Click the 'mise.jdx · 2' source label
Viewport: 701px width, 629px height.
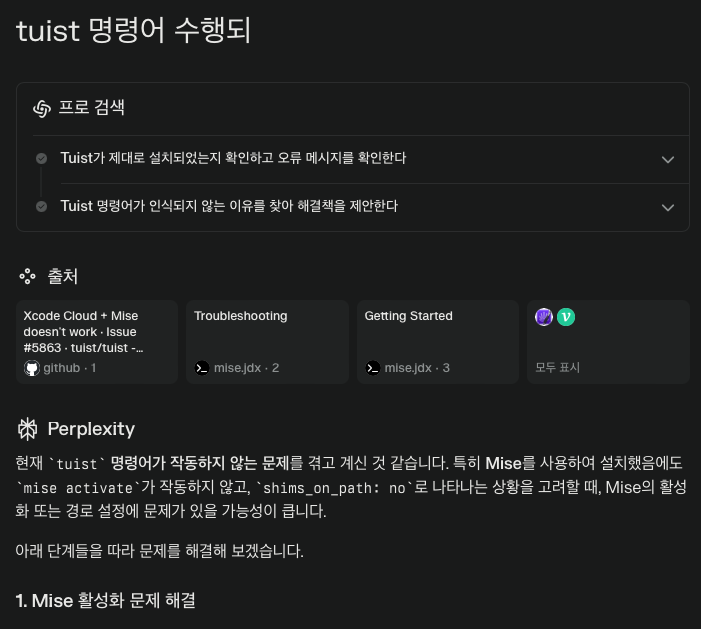pos(246,368)
